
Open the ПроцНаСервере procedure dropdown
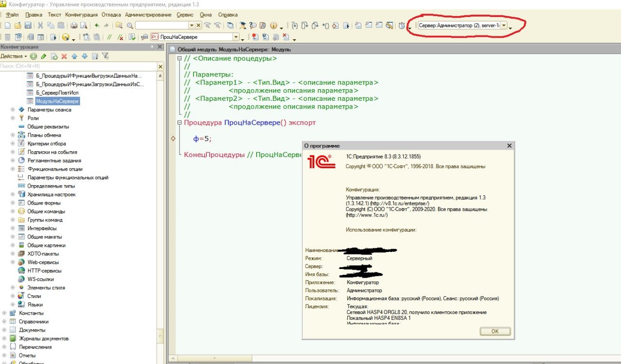(236, 37)
